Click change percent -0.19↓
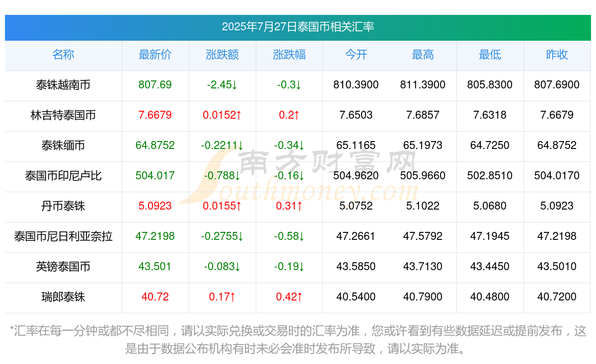The height and width of the screenshot is (364, 596). tap(289, 267)
